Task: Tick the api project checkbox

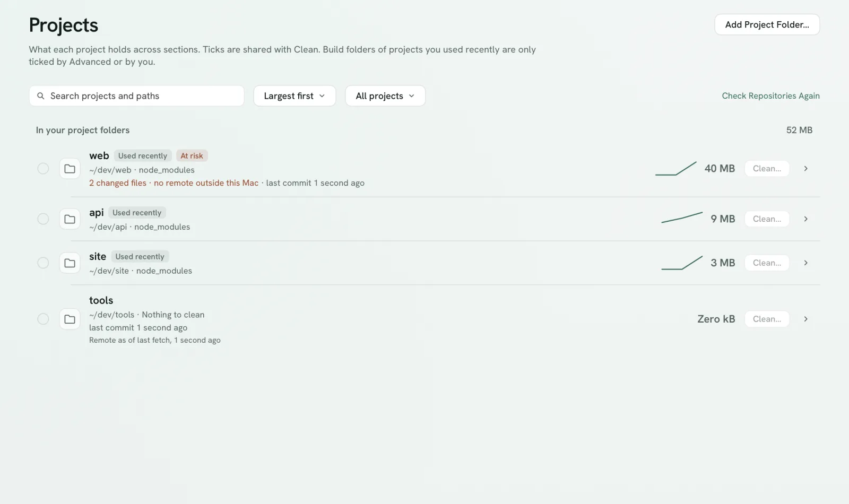Action: click(43, 219)
